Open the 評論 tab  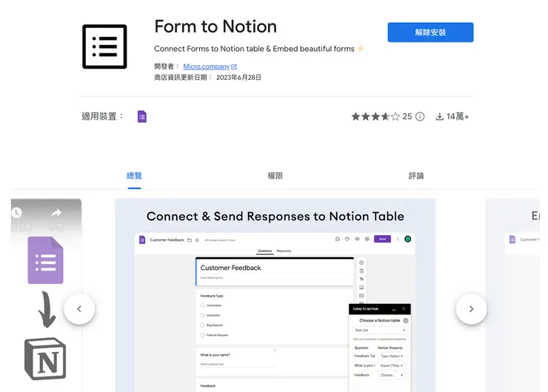(416, 175)
